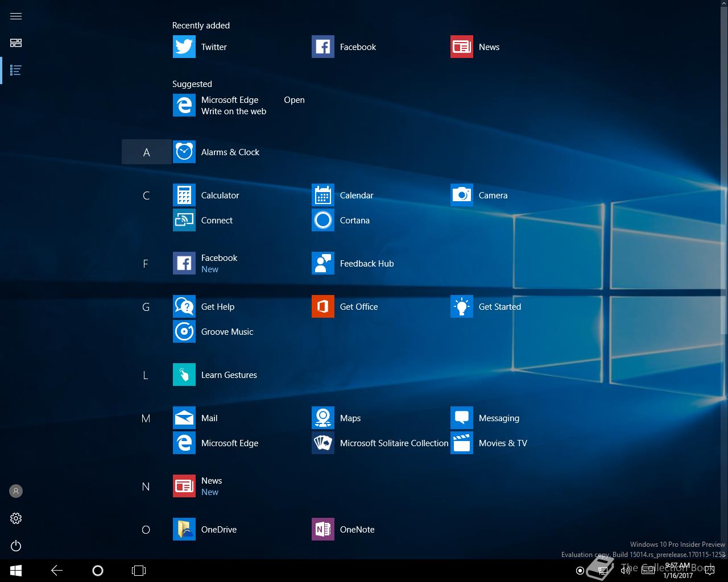
Task: Click the taskbar Cortana circle
Action: click(x=98, y=571)
